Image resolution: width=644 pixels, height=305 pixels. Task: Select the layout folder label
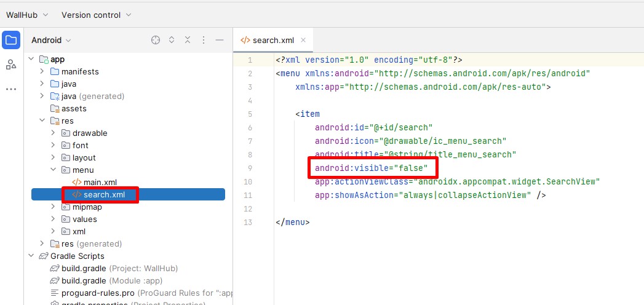point(84,157)
